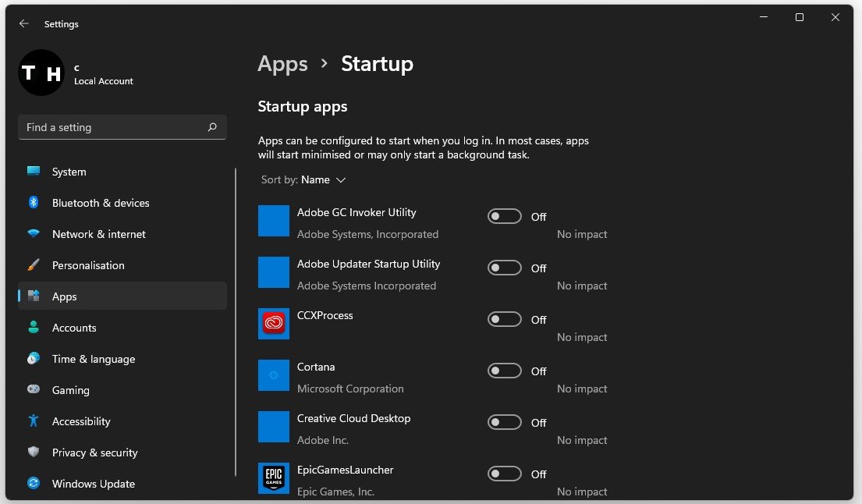The height and width of the screenshot is (504, 862).
Task: Click the Bluetooth icon in sidebar
Action: pos(34,202)
